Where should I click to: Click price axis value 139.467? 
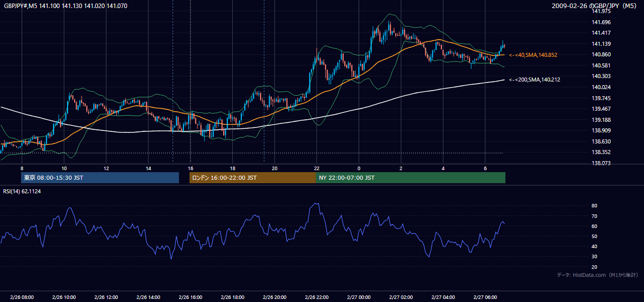[x=601, y=109]
